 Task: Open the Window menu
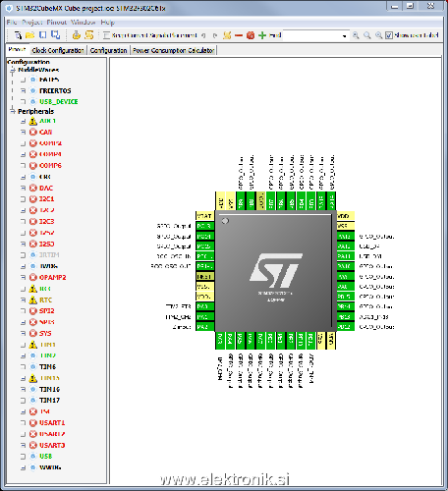[84, 23]
